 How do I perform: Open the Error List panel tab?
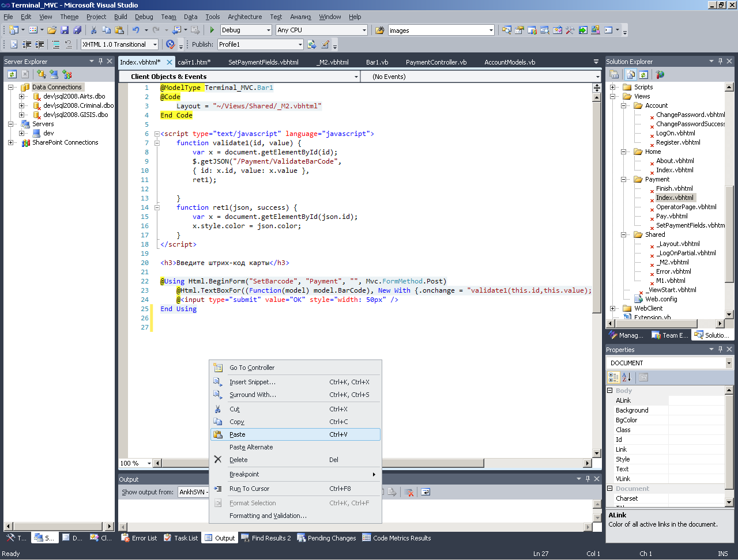click(139, 538)
